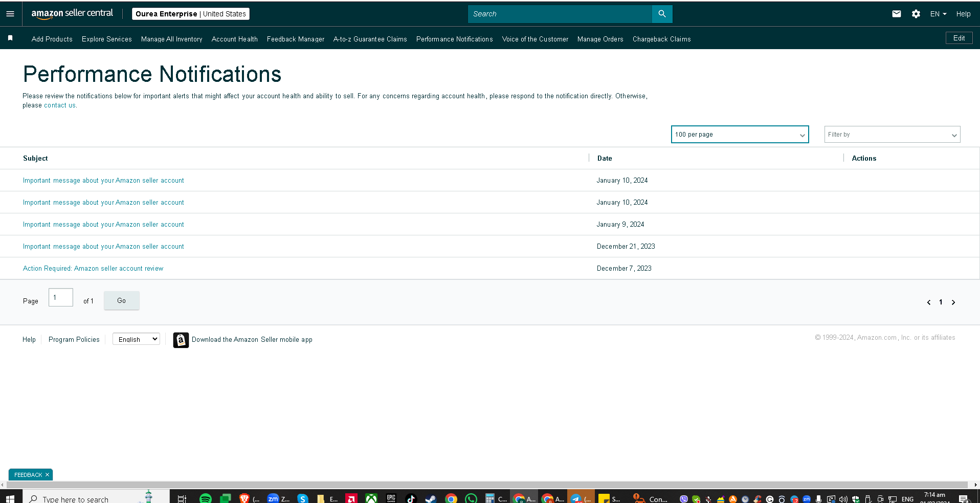The image size is (980, 503).
Task: Open TikTok from the taskbar
Action: (x=411, y=498)
